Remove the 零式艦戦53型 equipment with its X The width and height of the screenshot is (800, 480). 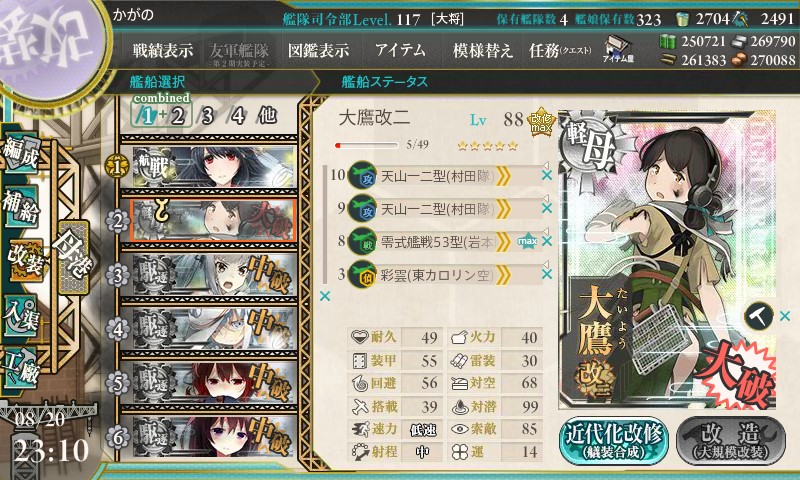(547, 241)
